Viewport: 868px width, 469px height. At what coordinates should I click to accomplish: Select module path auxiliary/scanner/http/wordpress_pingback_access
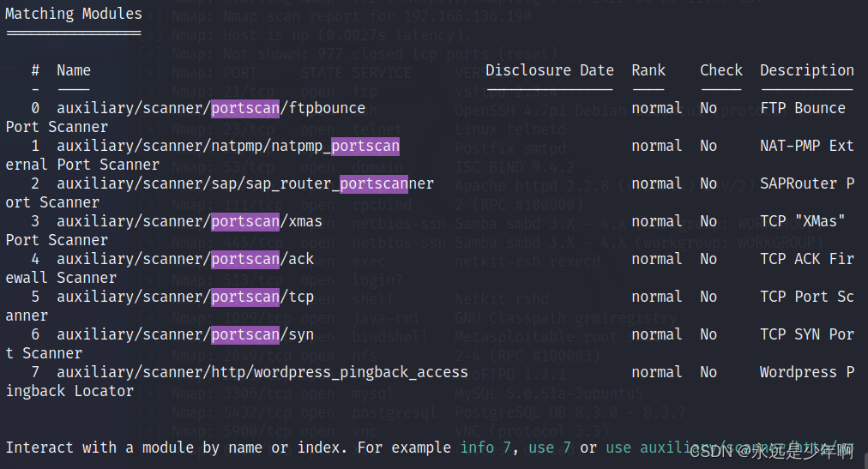[262, 371]
